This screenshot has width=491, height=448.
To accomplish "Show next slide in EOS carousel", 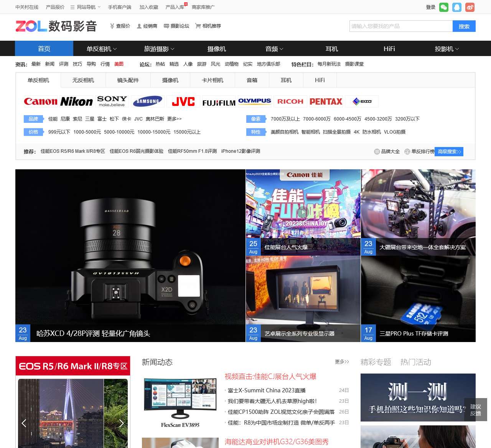I will click(121, 423).
